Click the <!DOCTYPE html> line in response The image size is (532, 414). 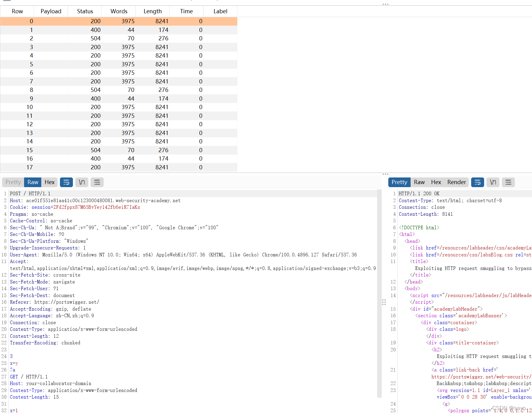[419, 227]
